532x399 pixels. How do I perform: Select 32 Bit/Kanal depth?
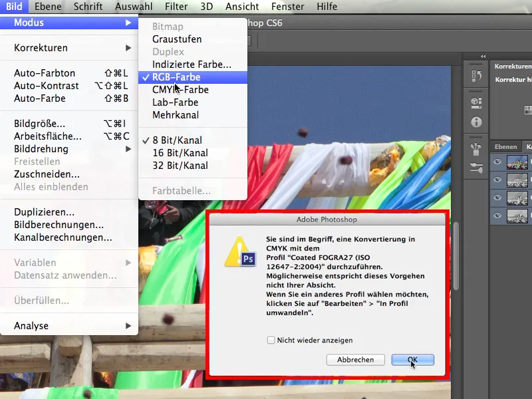pyautogui.click(x=193, y=166)
